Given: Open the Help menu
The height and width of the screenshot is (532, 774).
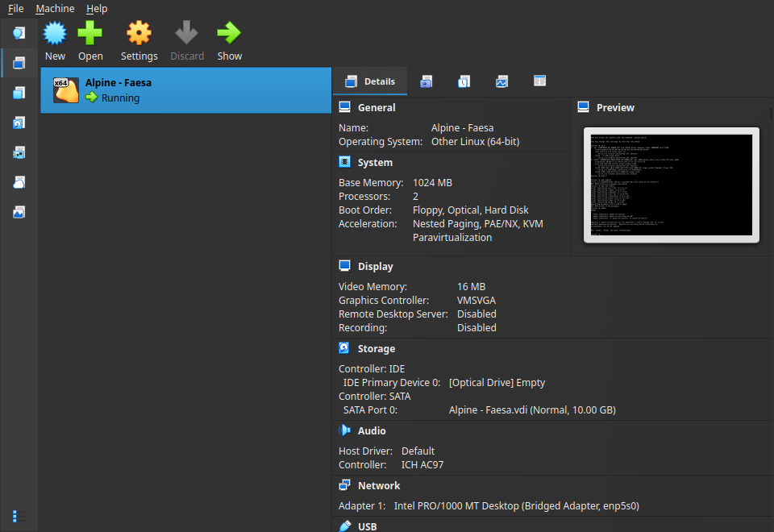Looking at the screenshot, I should click(x=97, y=8).
